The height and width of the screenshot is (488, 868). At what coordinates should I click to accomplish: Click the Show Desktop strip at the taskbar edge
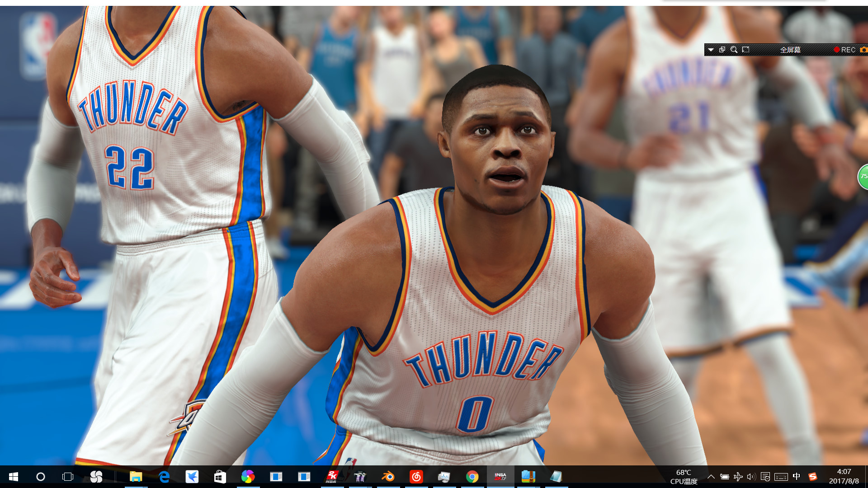[866, 477]
